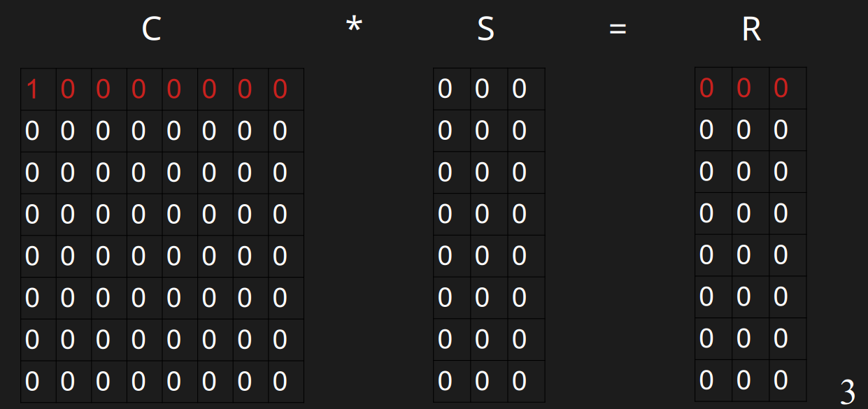Select the "S" matrix heading

[x=485, y=29]
